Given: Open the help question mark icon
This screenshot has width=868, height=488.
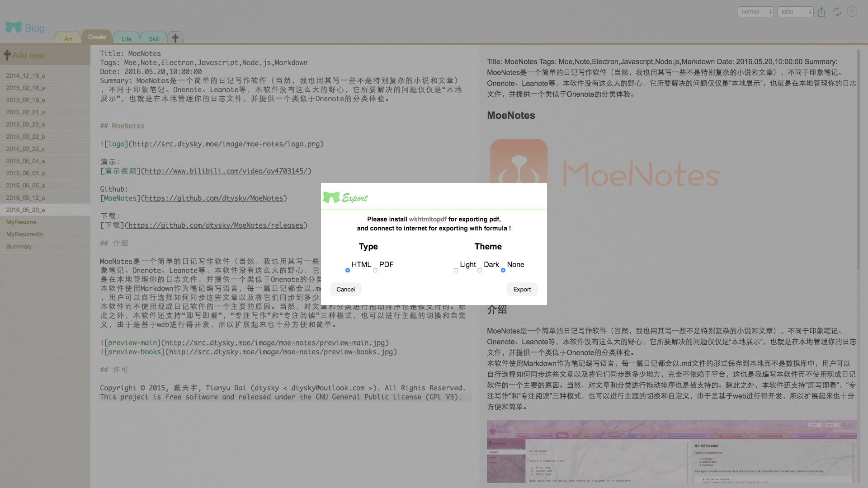Looking at the screenshot, I should (x=852, y=12).
